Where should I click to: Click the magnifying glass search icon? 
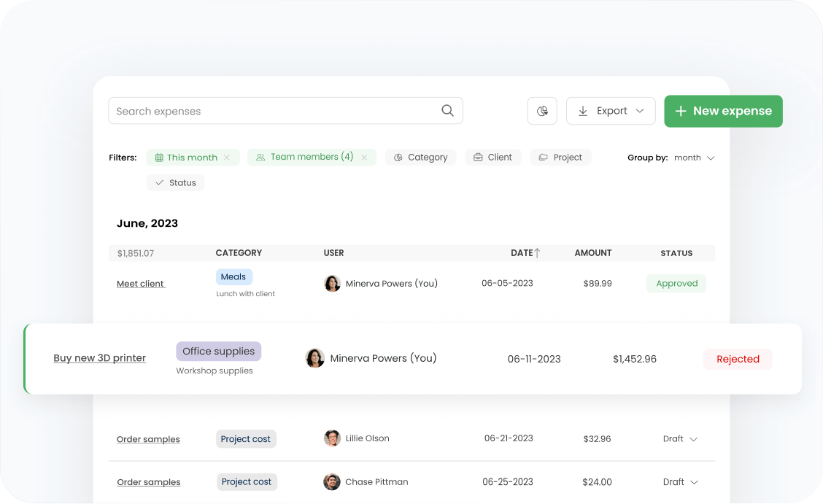tap(447, 111)
